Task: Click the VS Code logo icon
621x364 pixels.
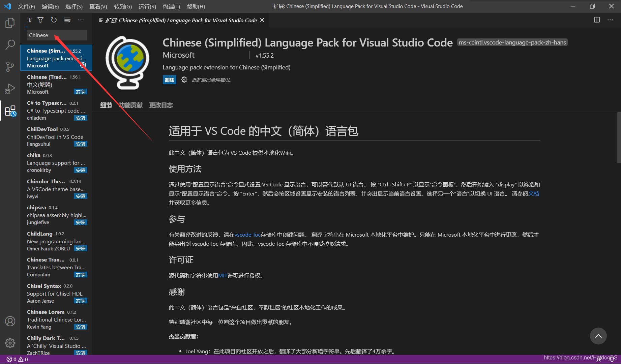Action: (x=7, y=6)
